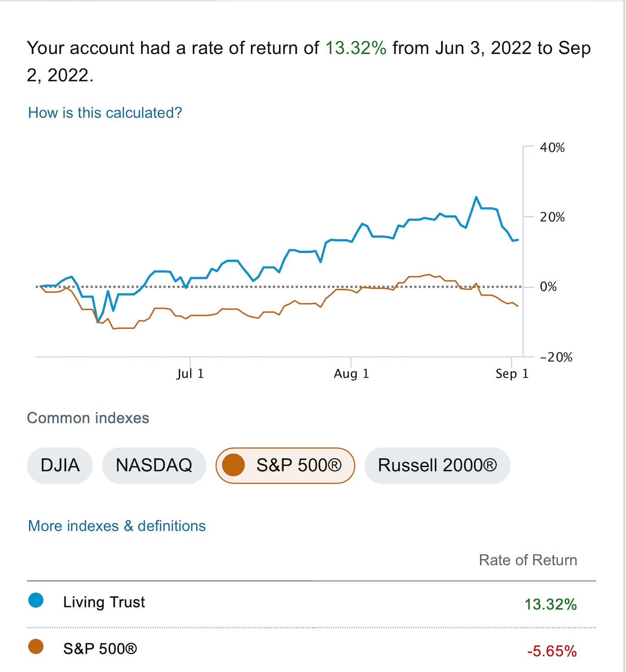Click the red -5.65% return value

[551, 651]
